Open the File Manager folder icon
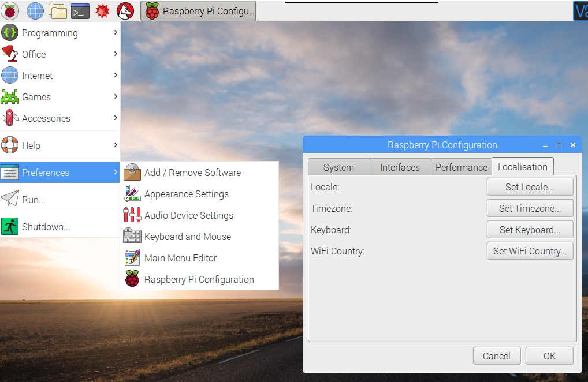This screenshot has width=588, height=382. (57, 11)
